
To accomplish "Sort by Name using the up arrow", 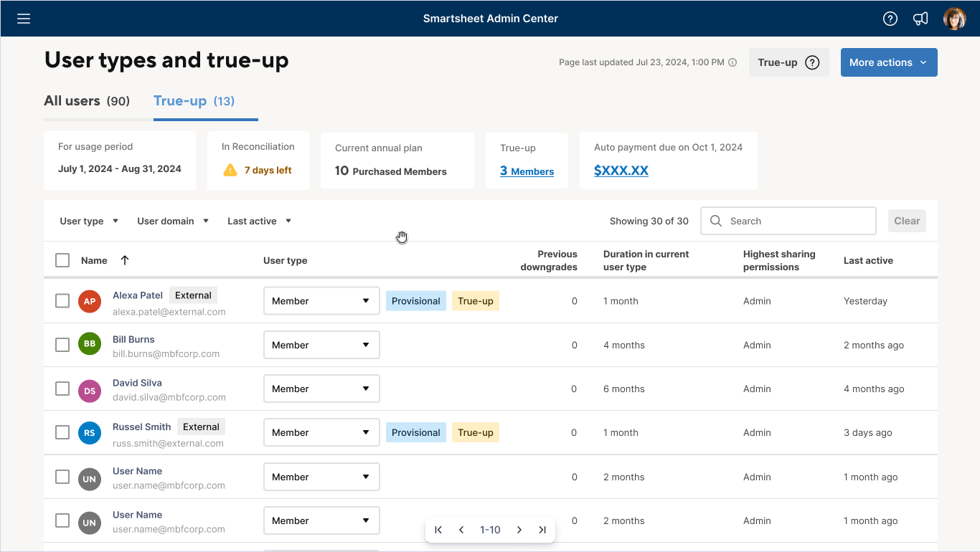I will [125, 260].
